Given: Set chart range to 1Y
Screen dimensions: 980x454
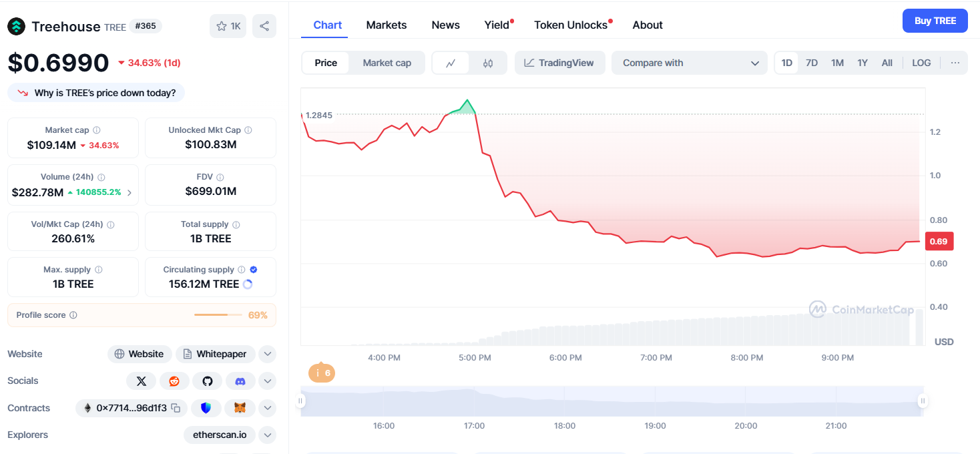Looking at the screenshot, I should pos(863,63).
